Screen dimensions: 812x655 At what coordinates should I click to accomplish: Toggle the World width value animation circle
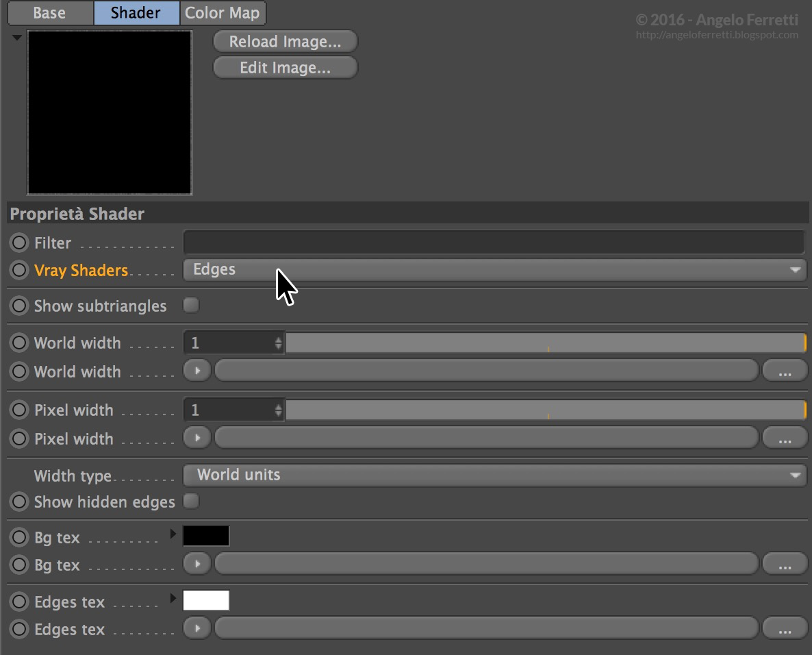click(19, 343)
